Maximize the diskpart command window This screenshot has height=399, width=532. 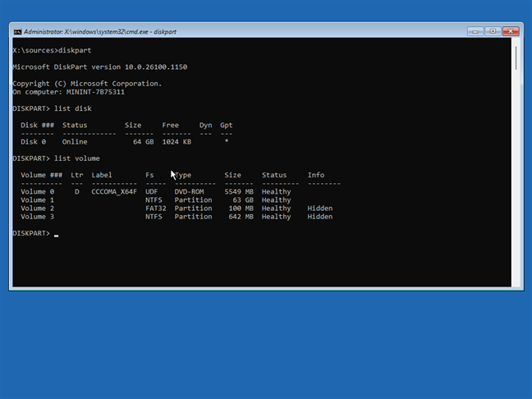pyautogui.click(x=492, y=31)
